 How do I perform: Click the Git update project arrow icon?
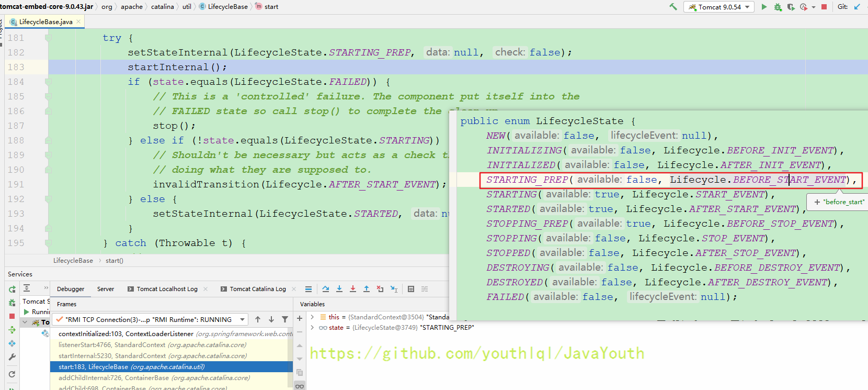pyautogui.click(x=857, y=7)
